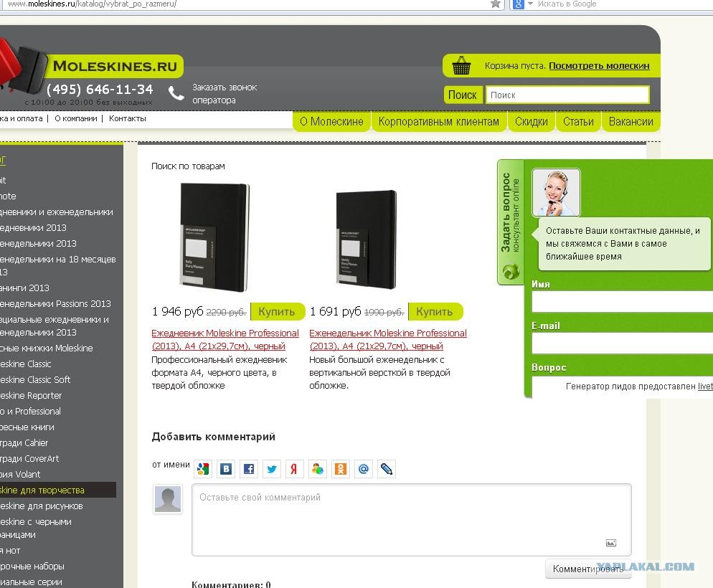The width and height of the screenshot is (713, 588).
Task: Choose VKontakte login icon in comment form
Action: point(226,469)
